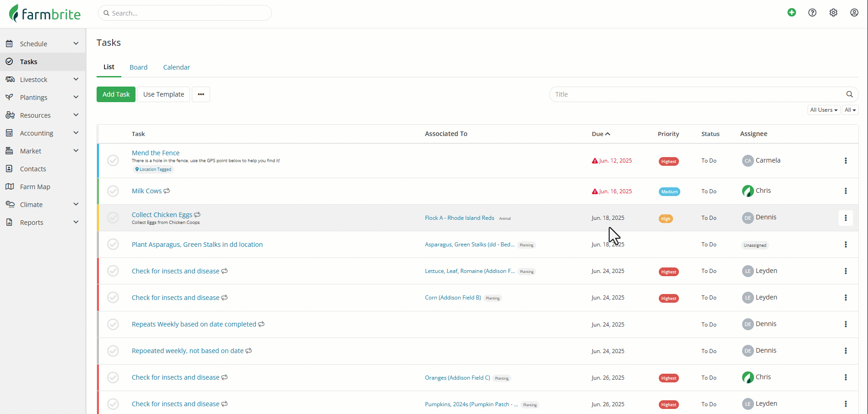
Task: Click the Add Task button
Action: (x=116, y=94)
